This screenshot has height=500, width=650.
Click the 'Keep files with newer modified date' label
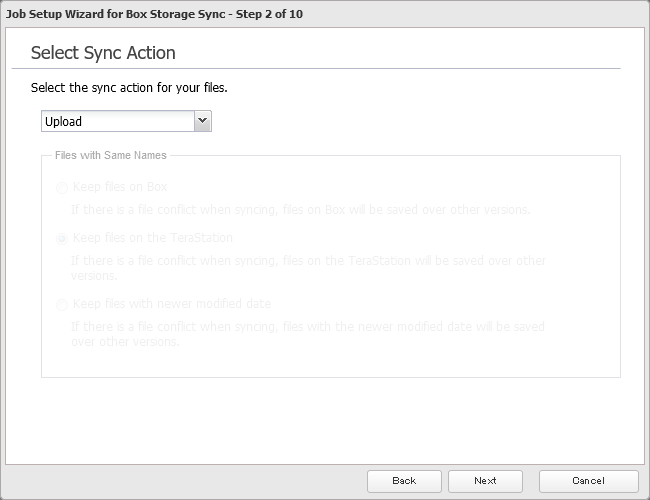pos(172,304)
